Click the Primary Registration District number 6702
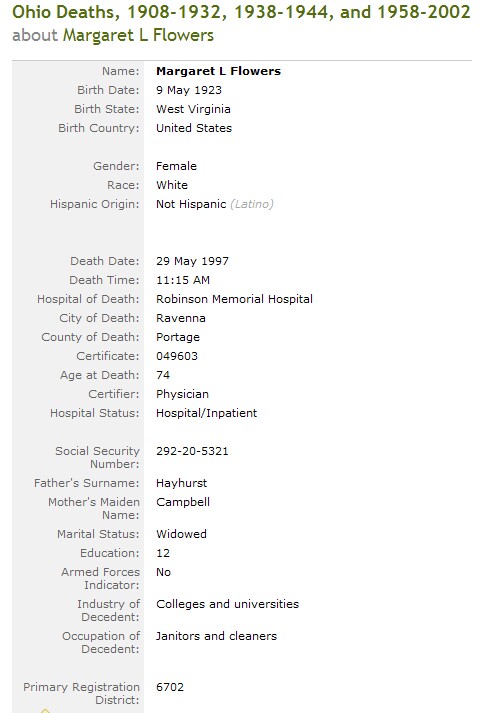The image size is (484, 713). point(170,687)
